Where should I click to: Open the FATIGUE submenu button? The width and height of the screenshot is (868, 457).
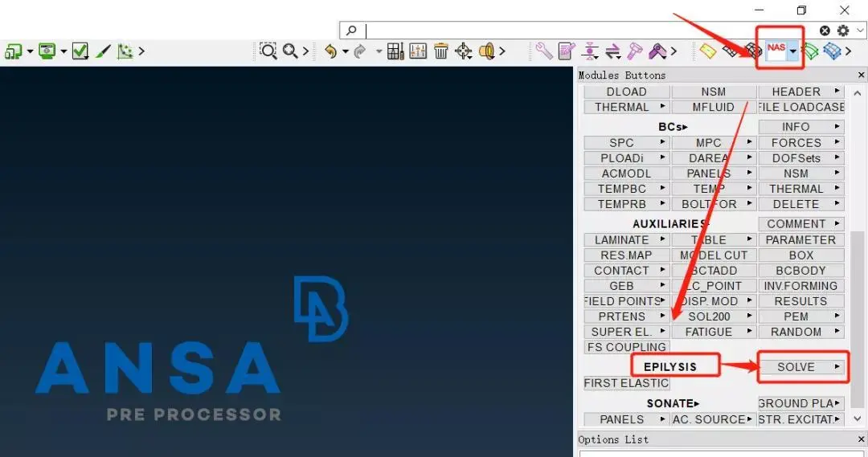pos(714,332)
